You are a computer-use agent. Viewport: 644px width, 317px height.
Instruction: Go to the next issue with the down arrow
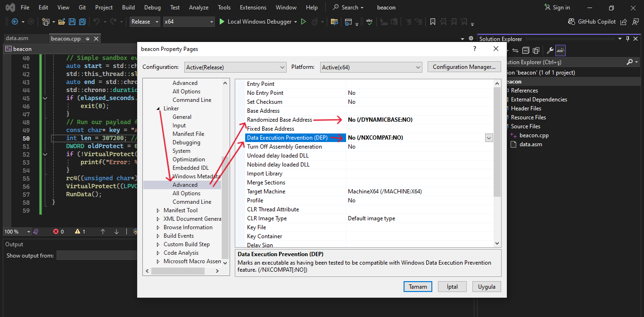pyautogui.click(x=116, y=232)
